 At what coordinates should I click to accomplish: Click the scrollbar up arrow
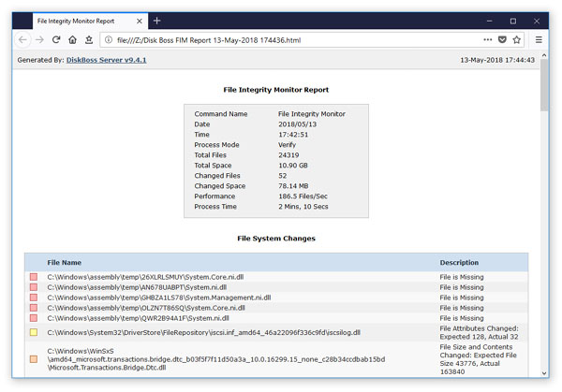544,55
